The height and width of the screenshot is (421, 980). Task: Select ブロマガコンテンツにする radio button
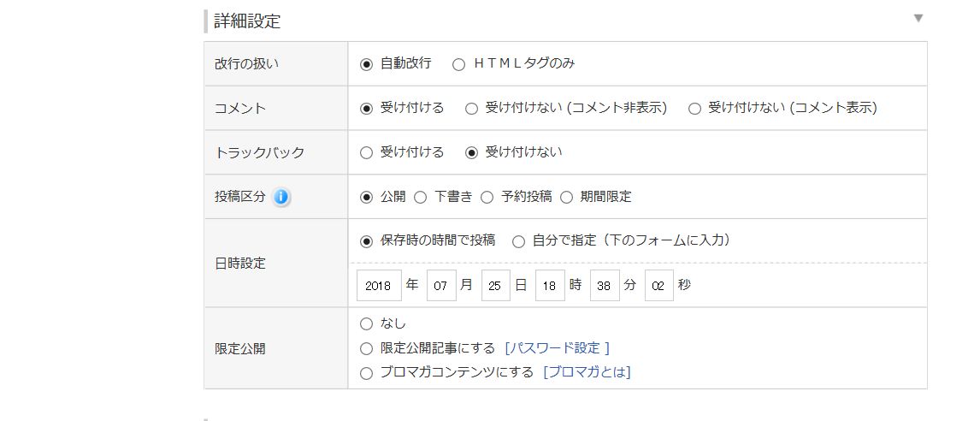(366, 373)
